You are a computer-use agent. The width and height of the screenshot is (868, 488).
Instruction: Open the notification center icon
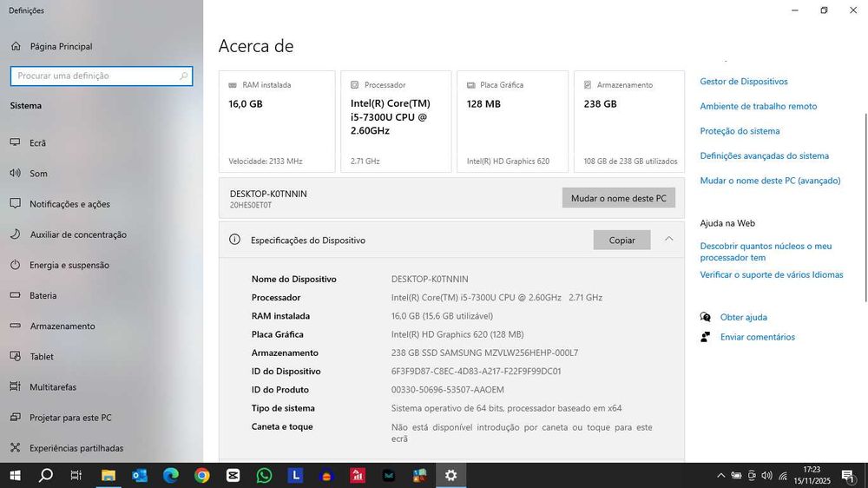coord(849,475)
